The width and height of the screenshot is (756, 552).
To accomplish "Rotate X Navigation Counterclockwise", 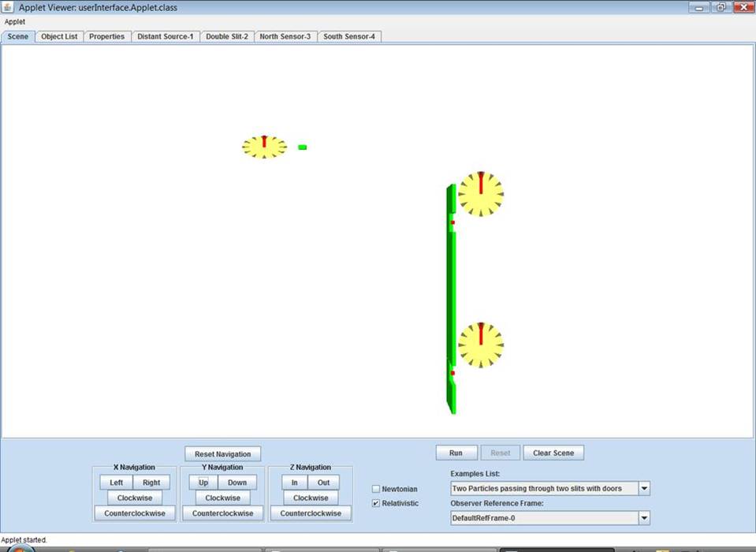I will click(134, 513).
